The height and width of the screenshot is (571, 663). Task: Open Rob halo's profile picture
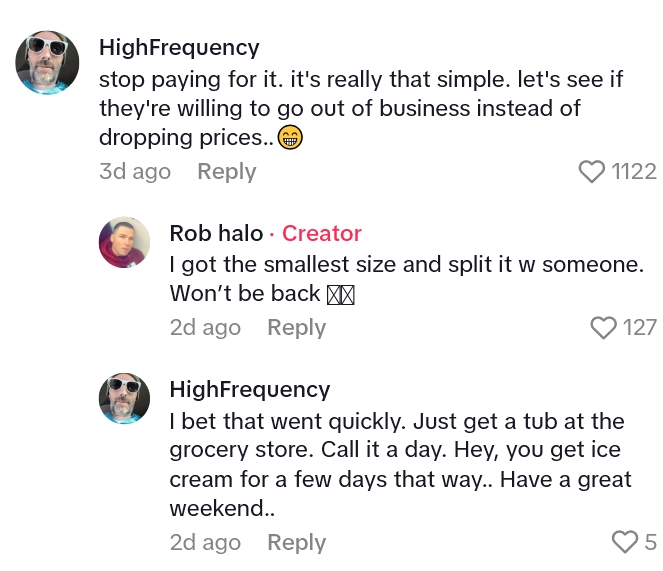coord(124,242)
